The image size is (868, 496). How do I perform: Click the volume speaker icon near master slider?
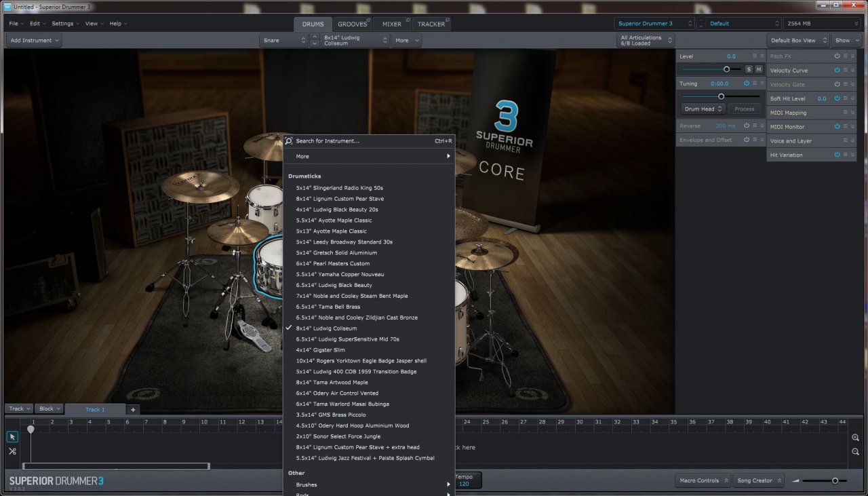pos(796,480)
